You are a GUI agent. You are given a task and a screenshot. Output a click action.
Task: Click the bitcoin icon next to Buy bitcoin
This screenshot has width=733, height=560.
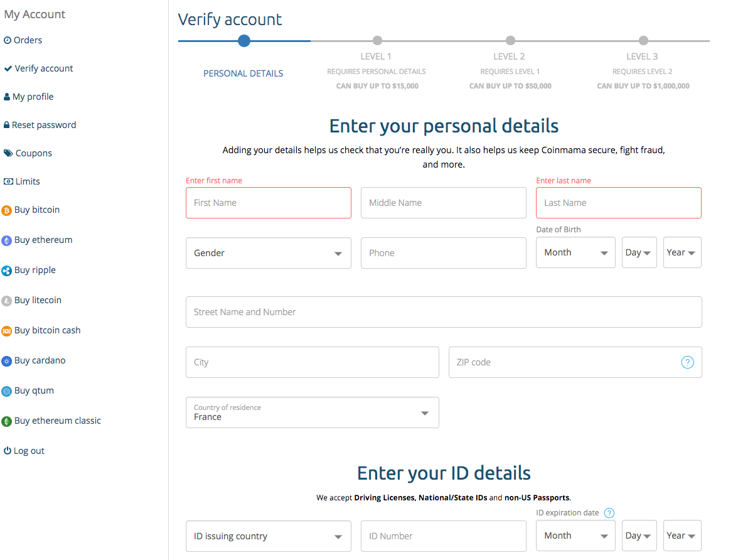tap(6, 210)
